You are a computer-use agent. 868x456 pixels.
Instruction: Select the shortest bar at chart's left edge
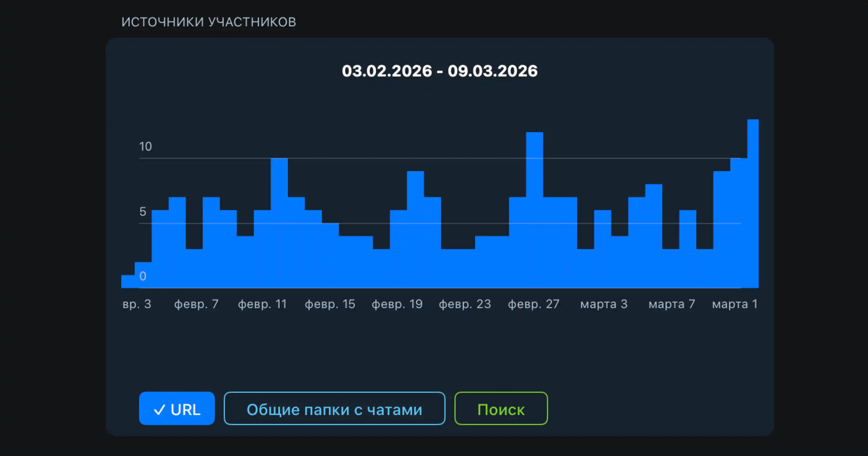128,282
